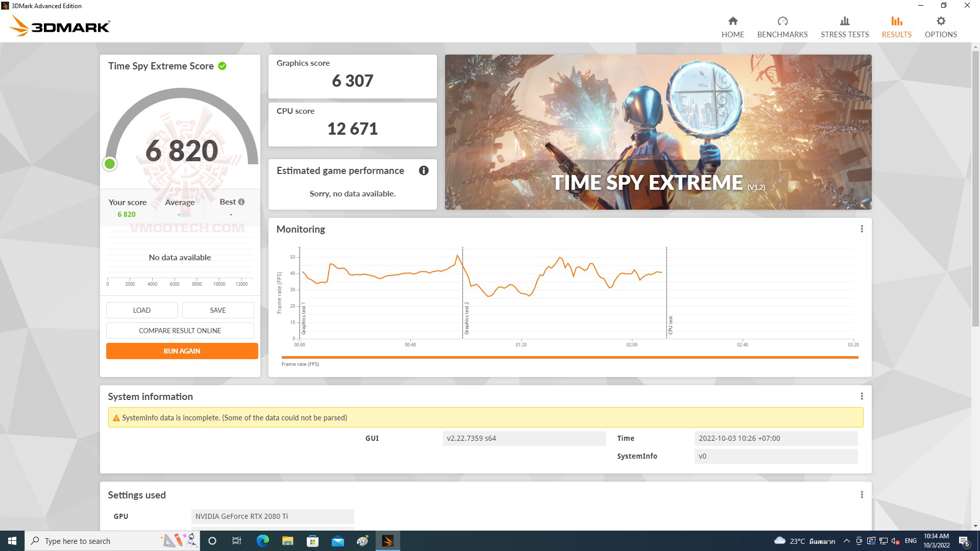Viewport: 980px width, 551px height.
Task: Click the Time Spy Extreme score checkmark toggle
Action: (224, 65)
